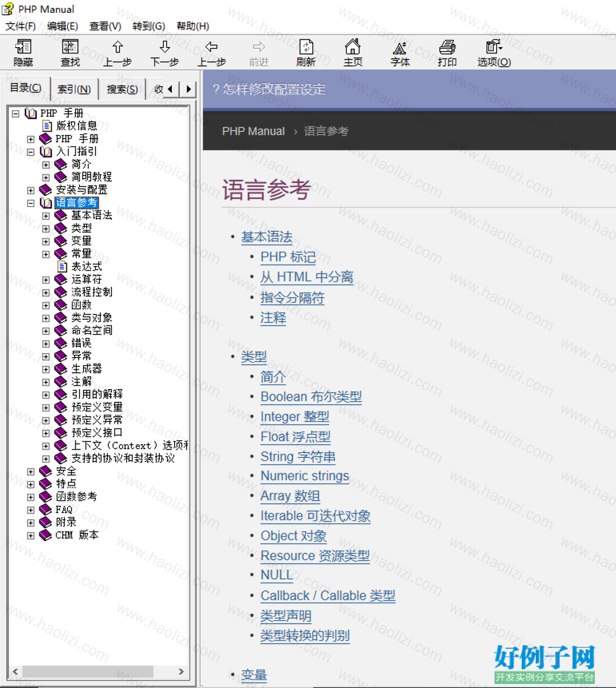Open the 编辑(E) menu
The width and height of the screenshot is (616, 688).
(x=62, y=26)
